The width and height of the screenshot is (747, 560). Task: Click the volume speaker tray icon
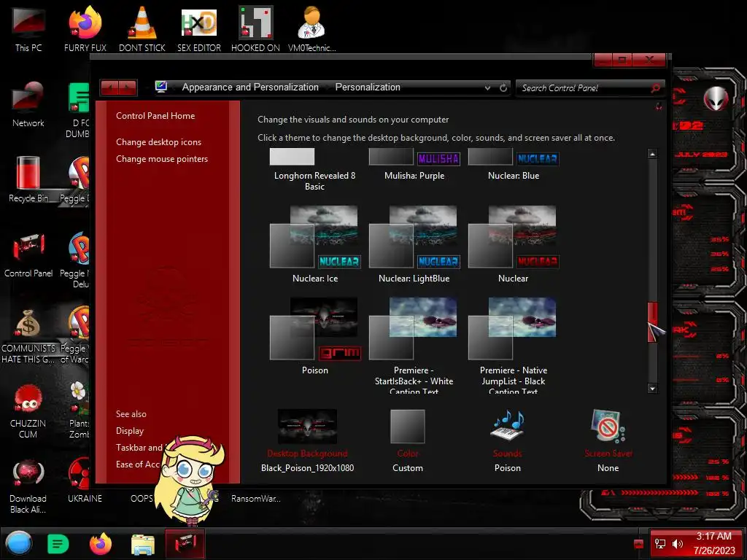tap(678, 544)
